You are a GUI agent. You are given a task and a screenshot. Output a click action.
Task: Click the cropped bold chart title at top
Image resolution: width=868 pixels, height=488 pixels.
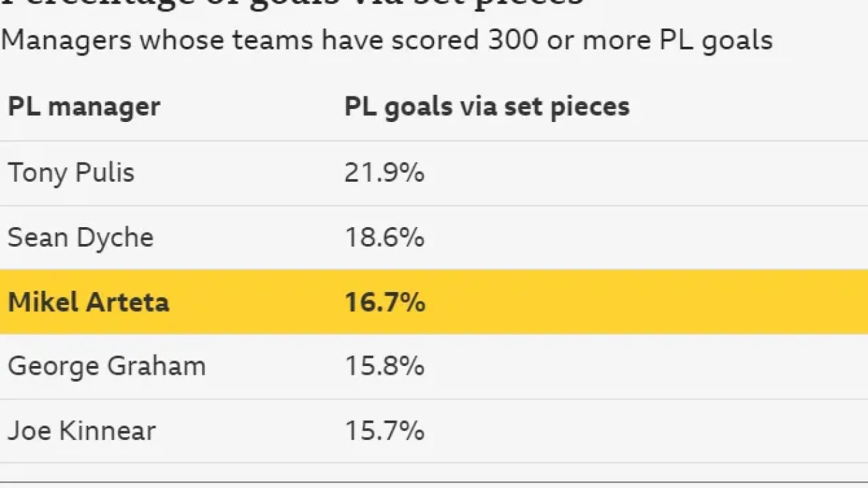tap(292, 3)
